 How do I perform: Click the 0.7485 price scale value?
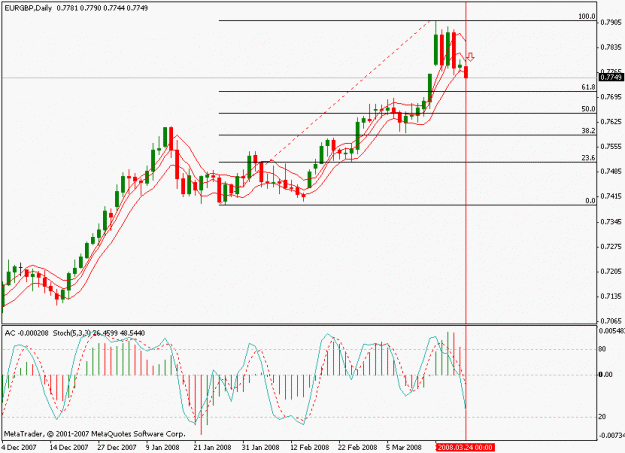pos(611,171)
